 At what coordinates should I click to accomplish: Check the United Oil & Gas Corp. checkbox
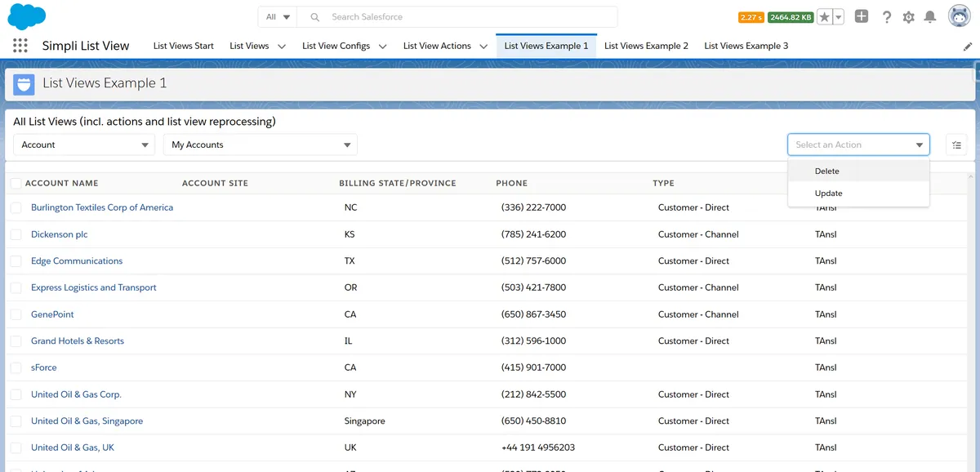(x=16, y=394)
